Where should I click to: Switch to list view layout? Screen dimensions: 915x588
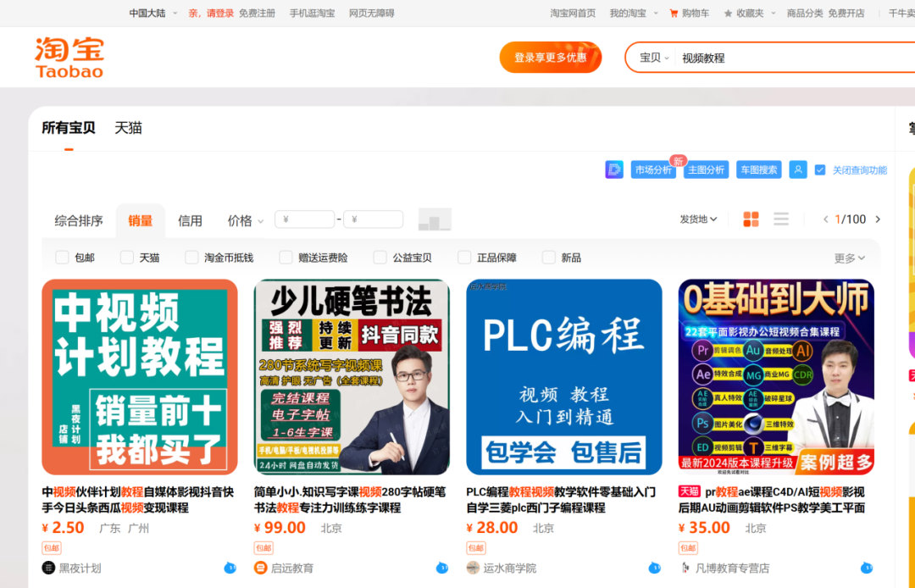tap(781, 219)
